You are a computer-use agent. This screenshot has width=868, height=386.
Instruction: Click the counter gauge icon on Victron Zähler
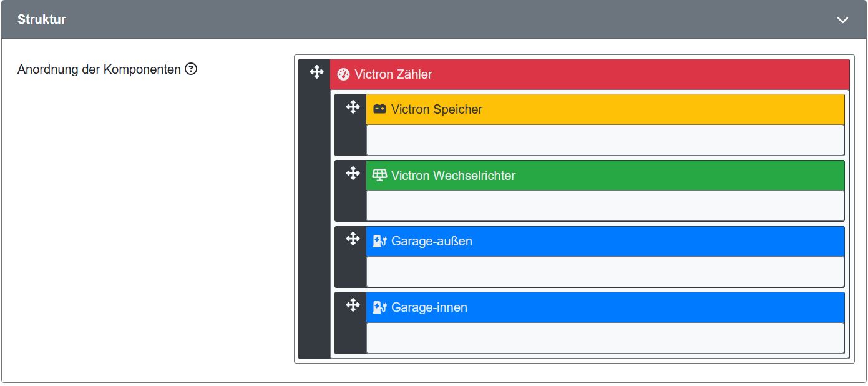coord(343,75)
